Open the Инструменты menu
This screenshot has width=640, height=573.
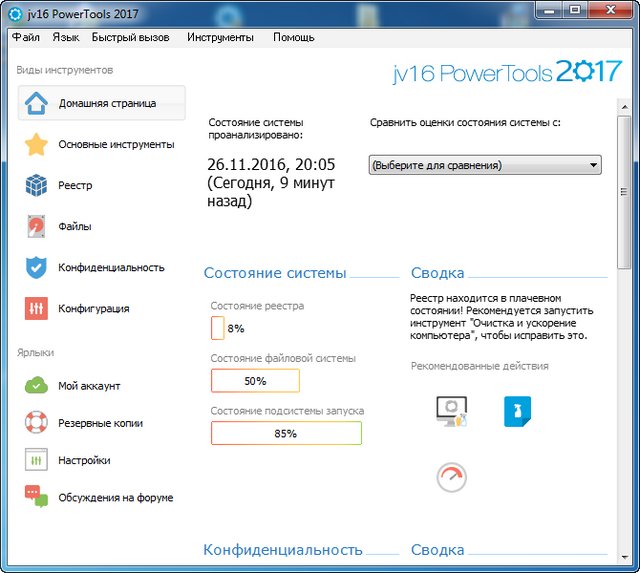click(x=220, y=37)
